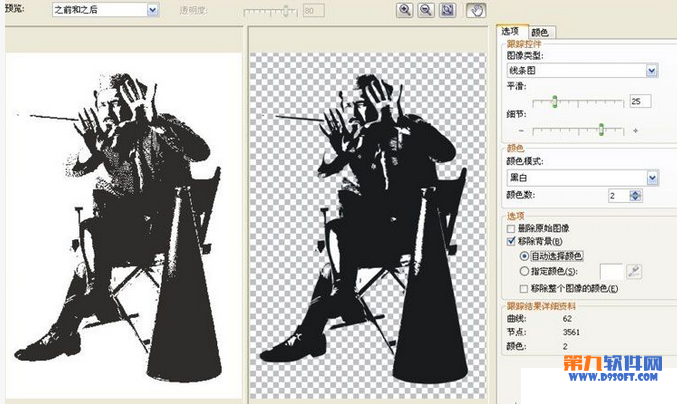677x404 pixels.
Task: Click the transparency value field 80
Action: [x=313, y=11]
